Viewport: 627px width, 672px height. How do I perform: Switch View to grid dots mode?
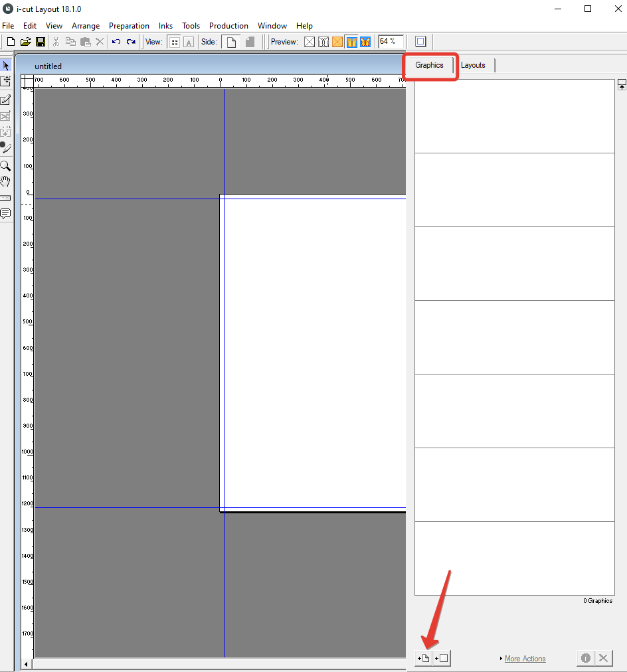point(175,42)
